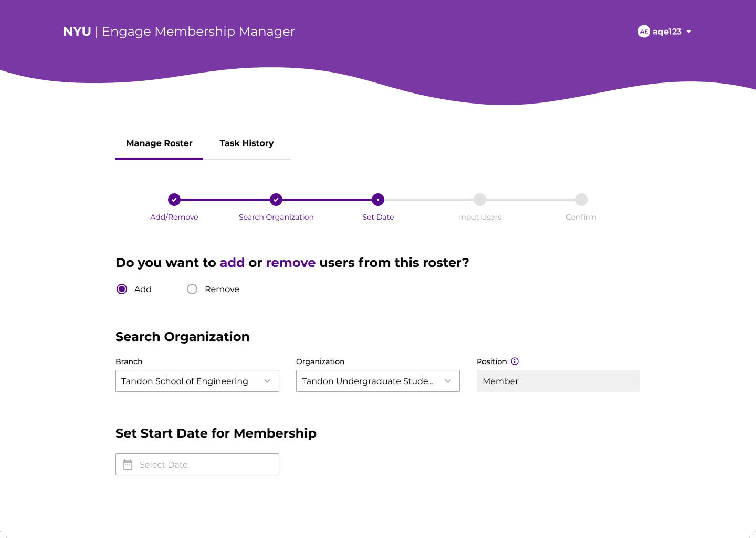The width and height of the screenshot is (756, 538).
Task: Enable the Add option for this roster
Action: pos(121,289)
